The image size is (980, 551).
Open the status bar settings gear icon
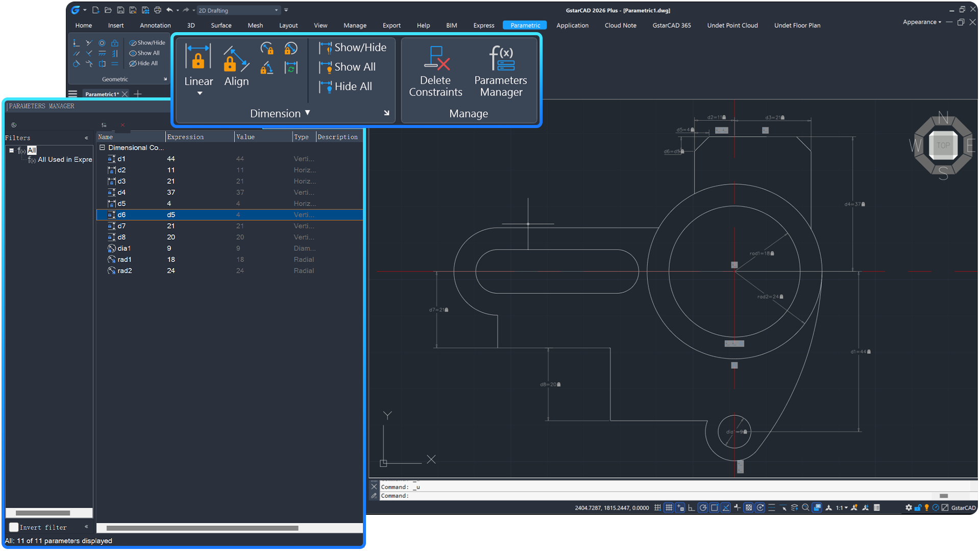point(909,508)
